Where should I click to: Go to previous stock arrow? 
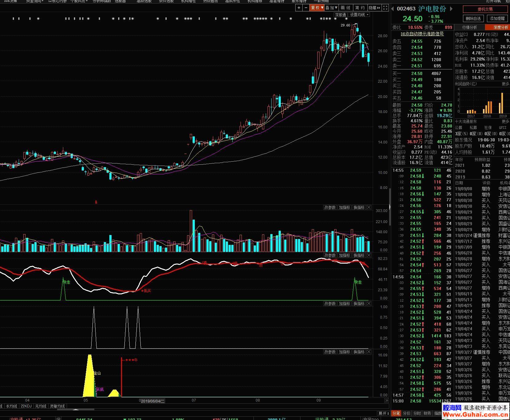coord(393,9)
